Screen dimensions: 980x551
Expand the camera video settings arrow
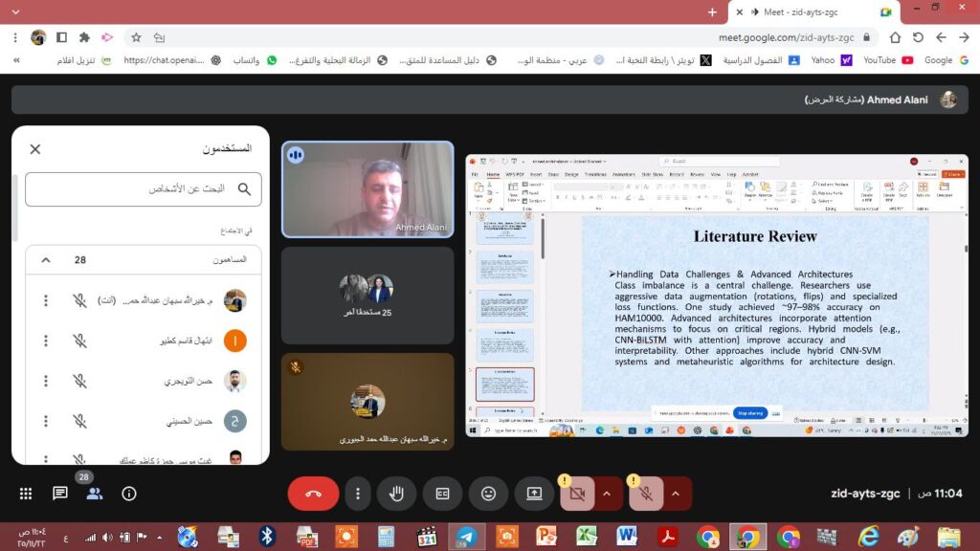(606, 494)
